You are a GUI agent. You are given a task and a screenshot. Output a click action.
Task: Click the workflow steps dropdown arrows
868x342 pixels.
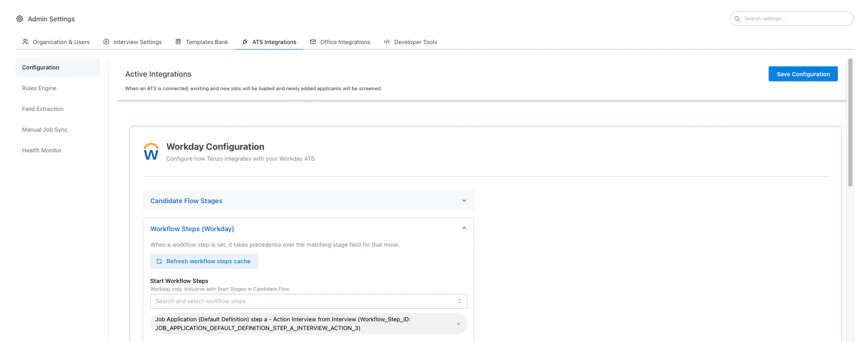460,301
